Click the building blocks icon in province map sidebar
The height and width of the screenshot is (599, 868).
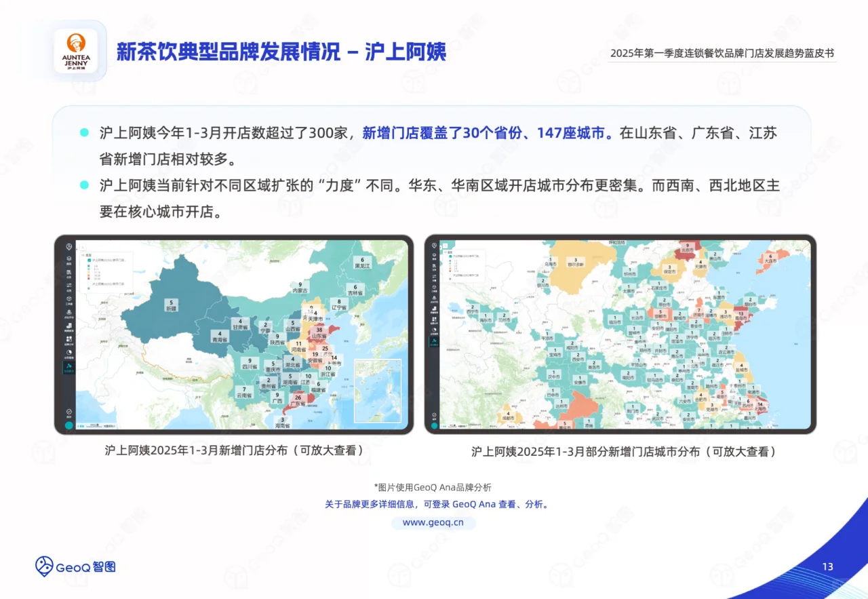[x=68, y=326]
